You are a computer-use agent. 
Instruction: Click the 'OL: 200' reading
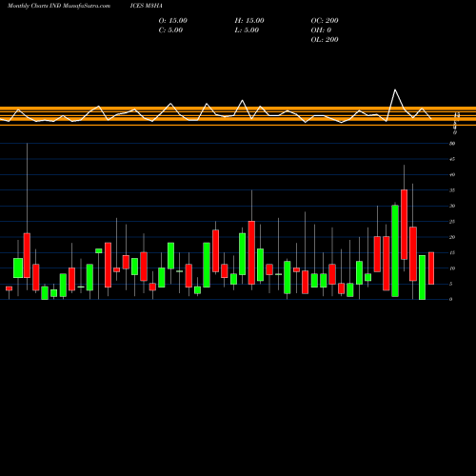325,40
